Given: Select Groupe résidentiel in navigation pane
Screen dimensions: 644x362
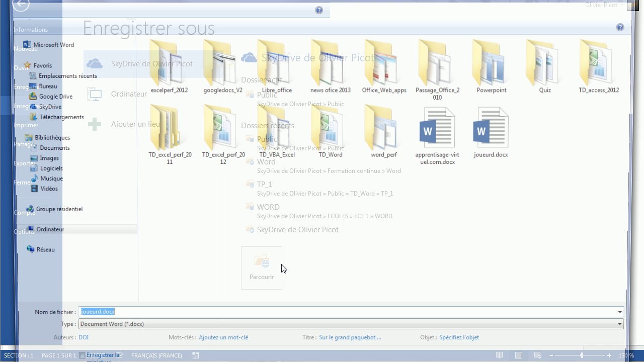Looking at the screenshot, I should tap(54, 209).
